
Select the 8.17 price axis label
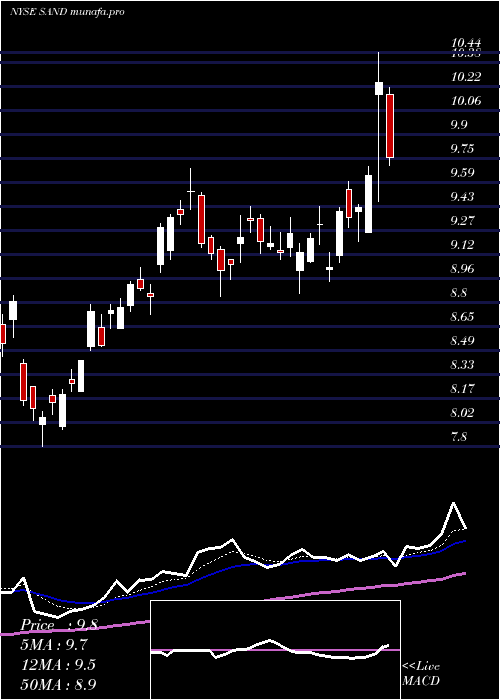pyautogui.click(x=462, y=389)
